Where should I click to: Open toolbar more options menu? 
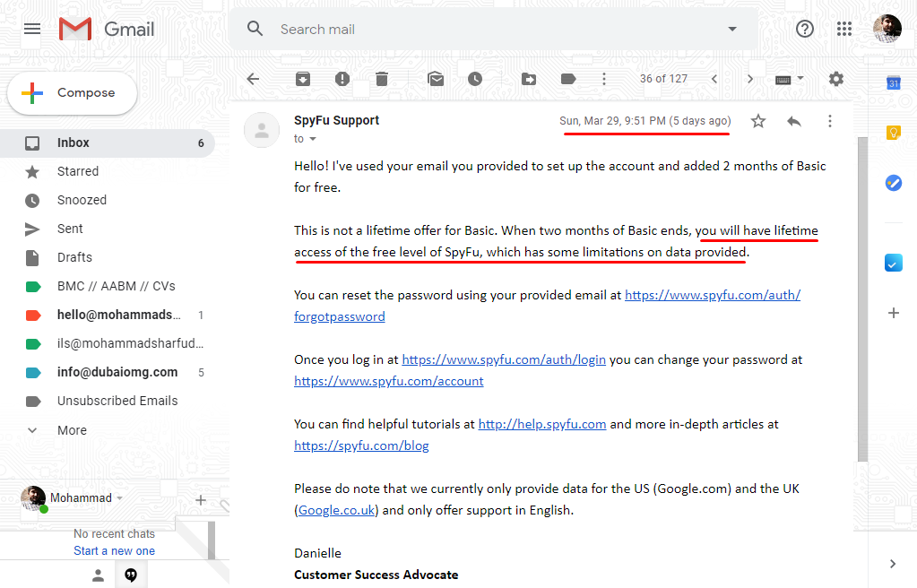coord(604,79)
